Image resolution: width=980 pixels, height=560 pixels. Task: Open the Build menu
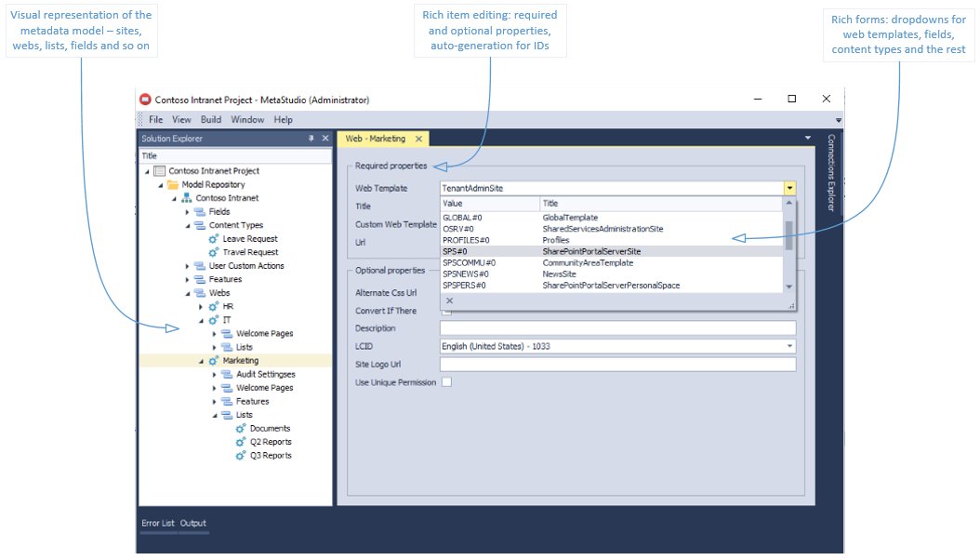(210, 119)
